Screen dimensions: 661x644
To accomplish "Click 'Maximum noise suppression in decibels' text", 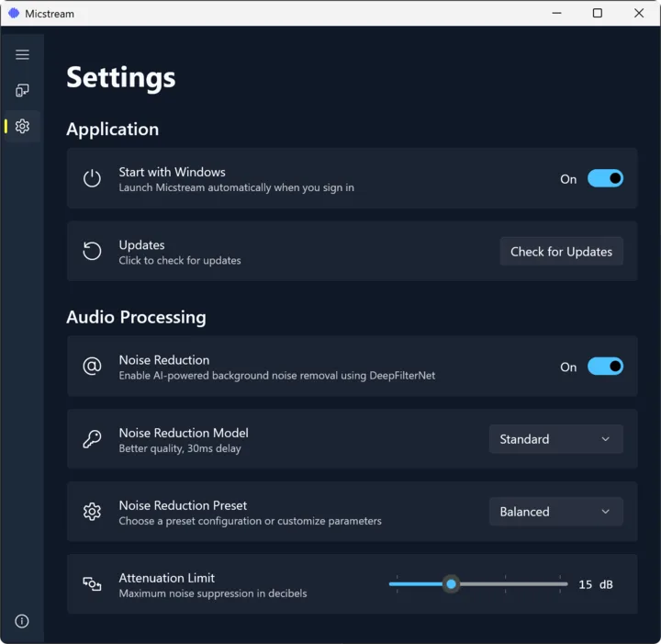I will 213,593.
